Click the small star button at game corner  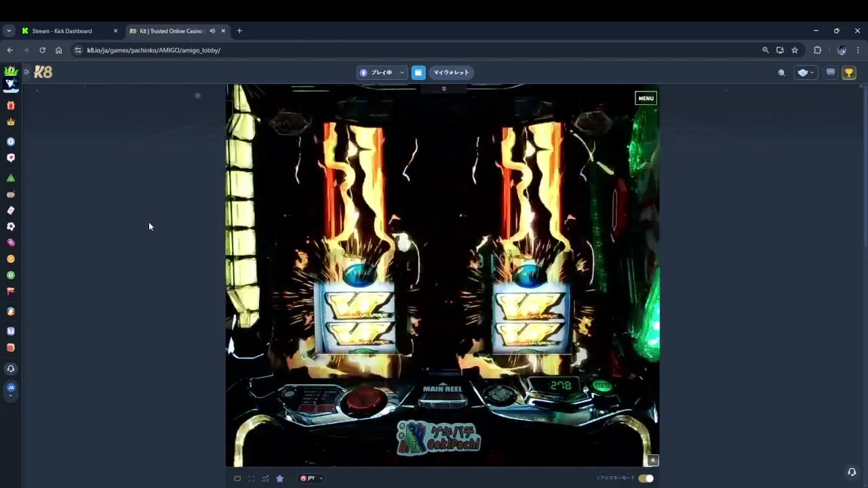coord(652,460)
